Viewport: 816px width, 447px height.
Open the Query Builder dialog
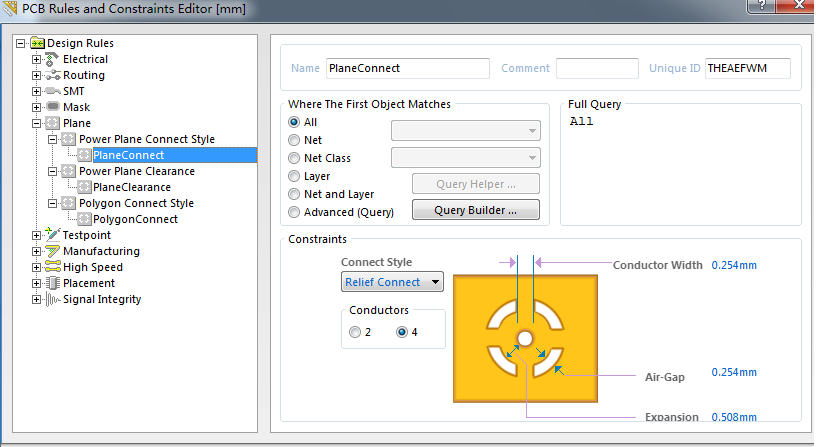tap(476, 210)
